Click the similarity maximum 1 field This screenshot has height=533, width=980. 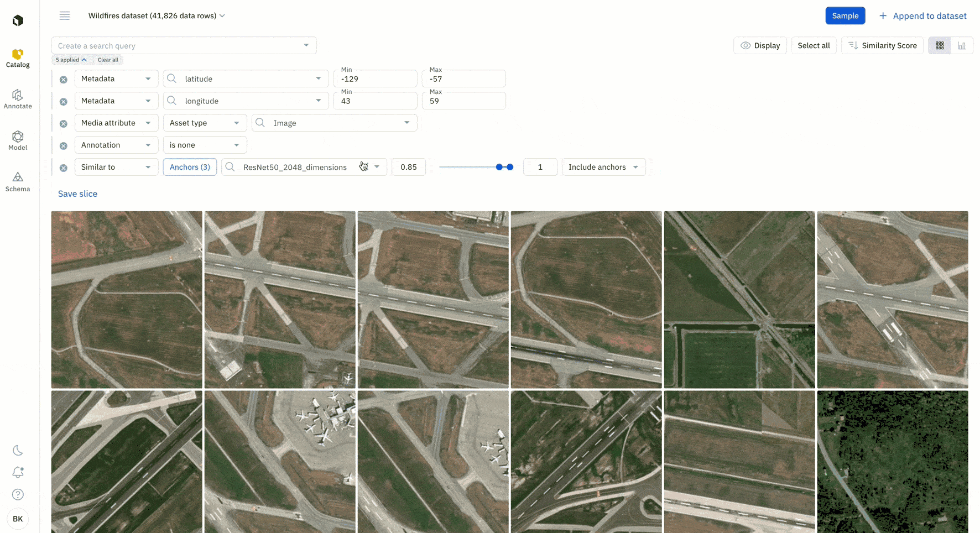coord(540,167)
